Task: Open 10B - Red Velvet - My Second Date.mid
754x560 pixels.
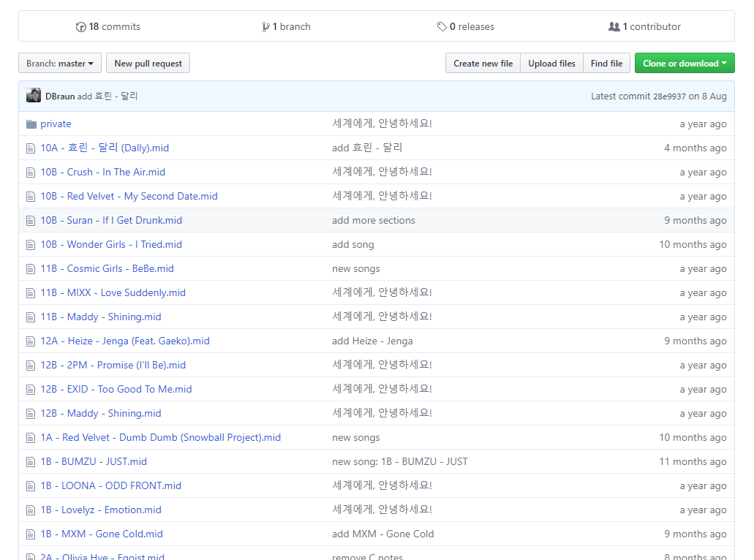Action: 129,196
